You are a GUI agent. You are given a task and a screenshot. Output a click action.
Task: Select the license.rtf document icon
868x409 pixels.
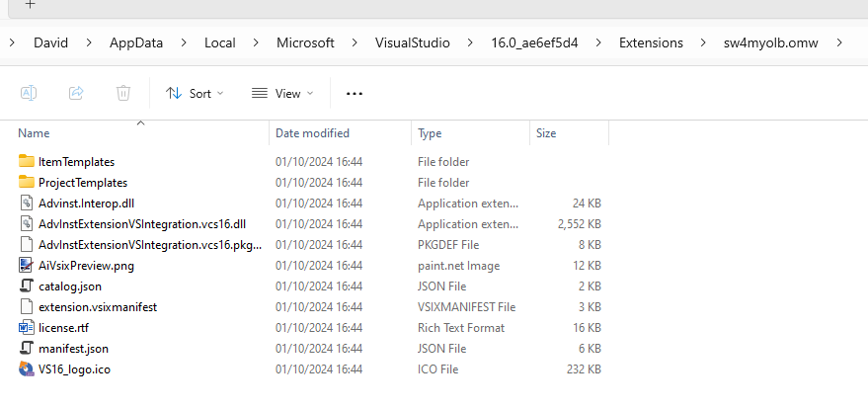(x=27, y=328)
